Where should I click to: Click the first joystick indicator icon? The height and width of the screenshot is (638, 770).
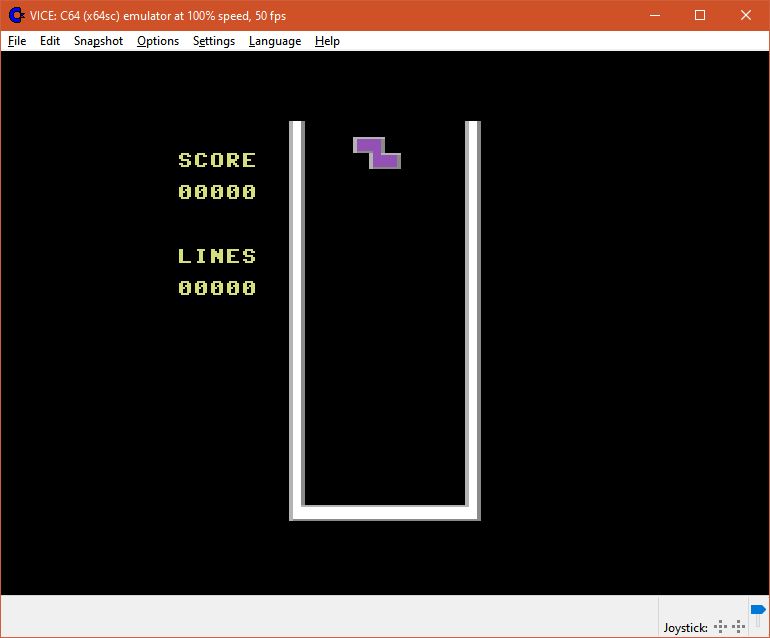click(720, 626)
